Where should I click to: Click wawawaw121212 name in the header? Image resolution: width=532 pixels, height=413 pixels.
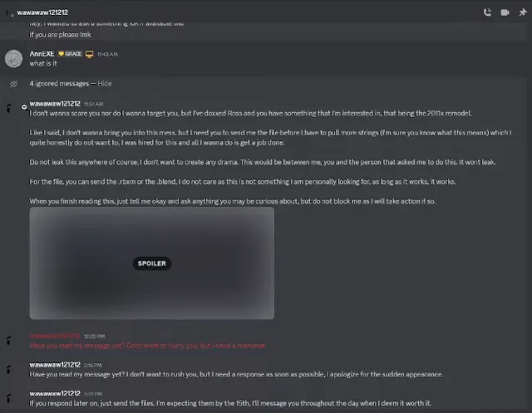pyautogui.click(x=42, y=13)
